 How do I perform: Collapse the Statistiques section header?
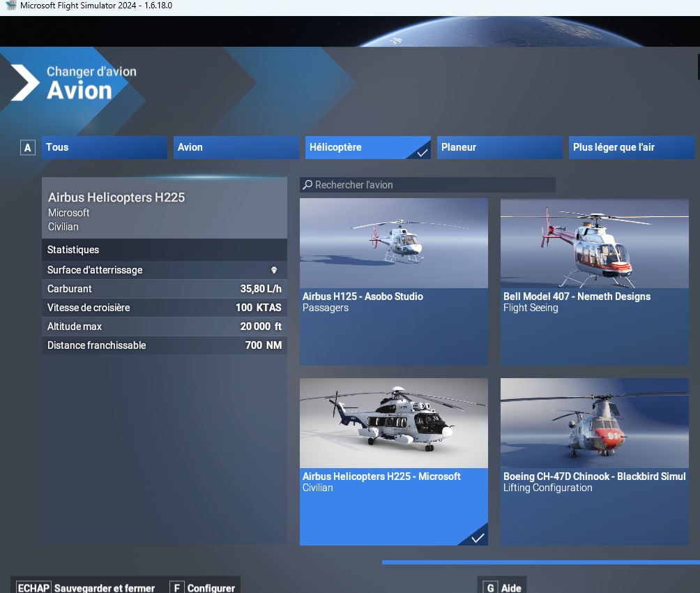[x=165, y=250]
